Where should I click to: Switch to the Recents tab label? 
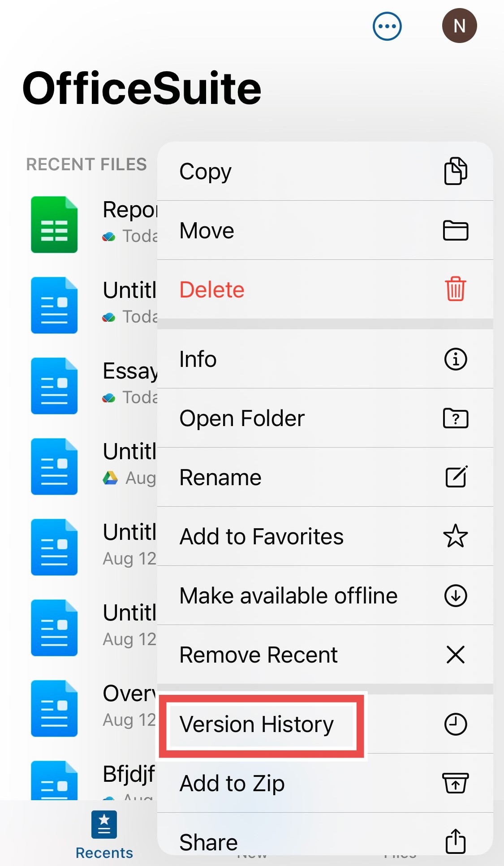(x=104, y=853)
